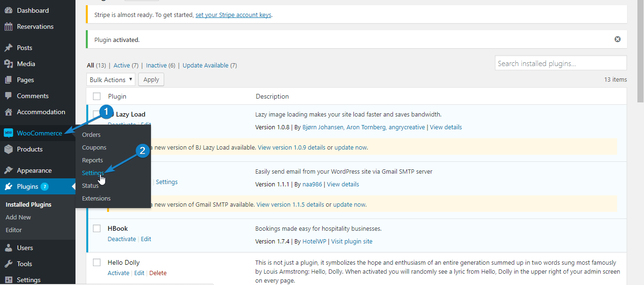This screenshot has height=285, width=644.
Task: Deactivate the HBook plugin
Action: pyautogui.click(x=122, y=239)
